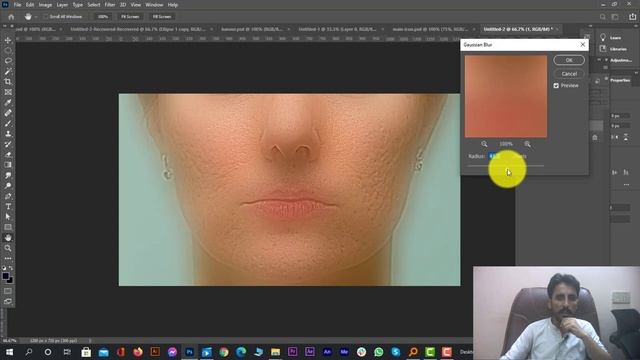Open the Layer menu
This screenshot has width=640, height=360.
(x=62, y=5)
